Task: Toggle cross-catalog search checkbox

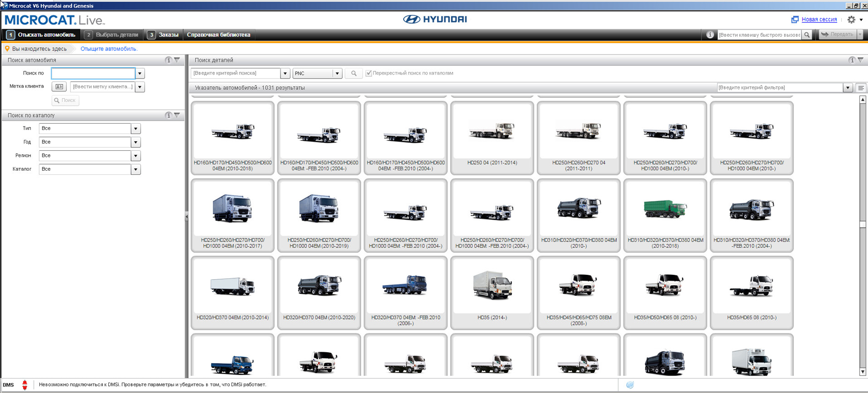Action: tap(369, 73)
